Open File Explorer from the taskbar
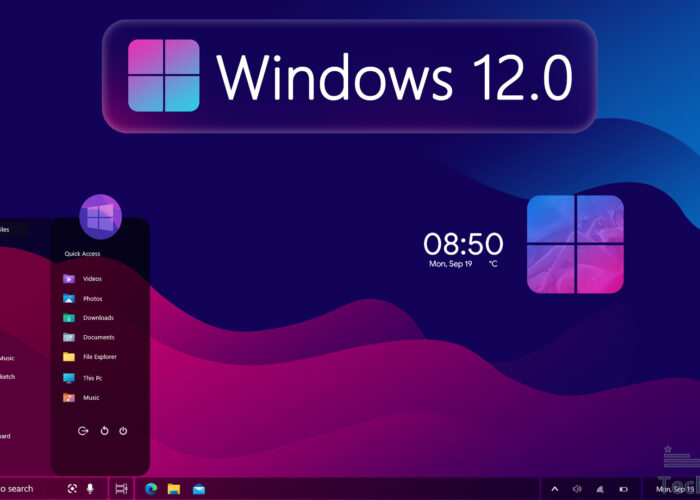 (174, 489)
